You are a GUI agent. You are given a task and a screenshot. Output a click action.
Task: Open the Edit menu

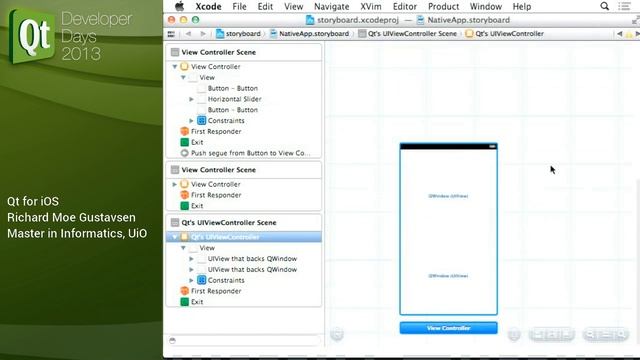point(265,7)
